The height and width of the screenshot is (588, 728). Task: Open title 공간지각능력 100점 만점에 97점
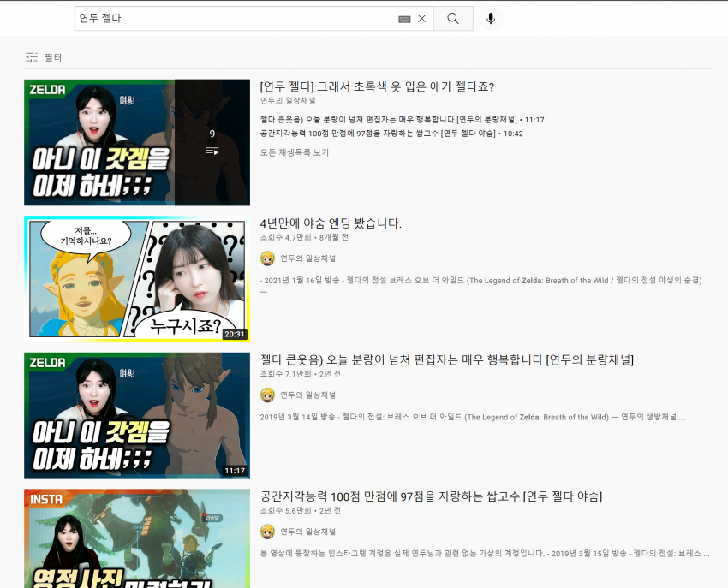coord(431,496)
